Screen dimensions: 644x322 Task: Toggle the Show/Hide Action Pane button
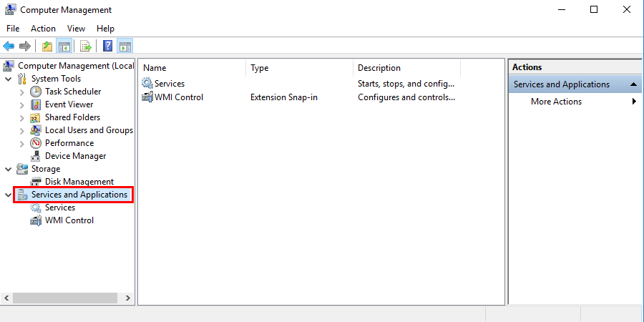(x=125, y=47)
